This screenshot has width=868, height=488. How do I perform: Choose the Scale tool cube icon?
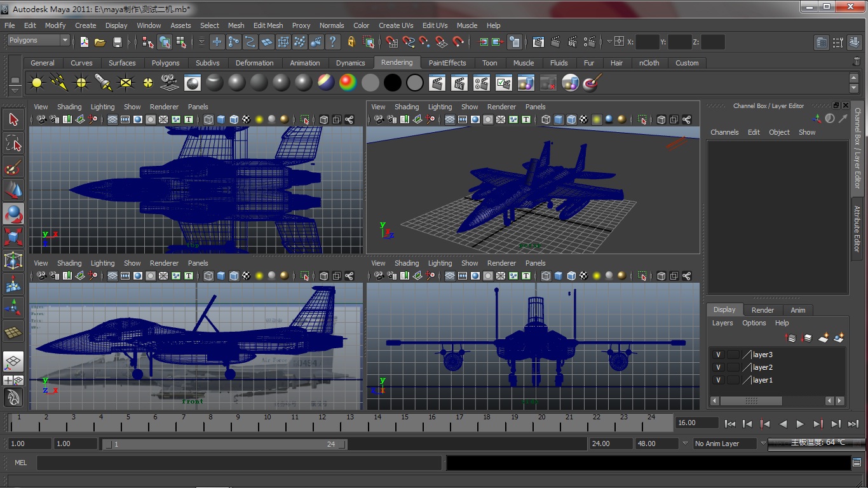click(13, 237)
